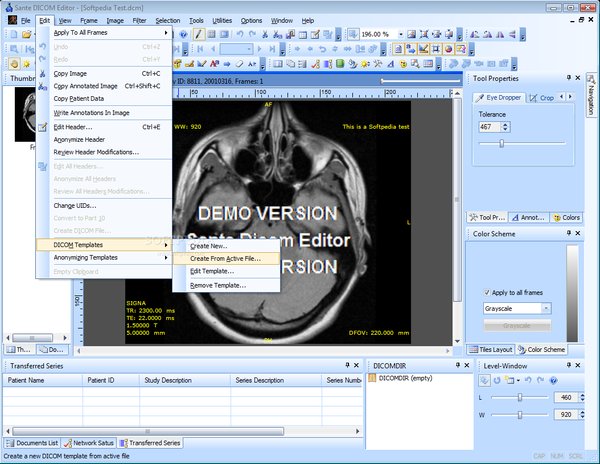600x464 pixels.
Task: Open the Grayscale color scheme dropdown
Action: click(545, 309)
